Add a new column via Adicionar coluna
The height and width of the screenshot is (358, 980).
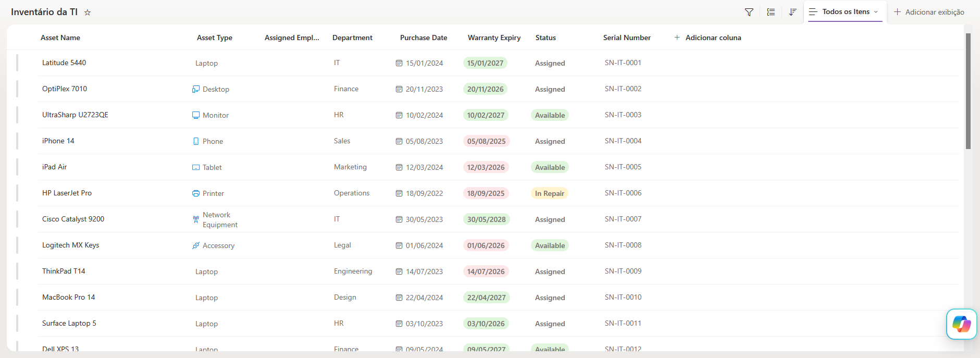pyautogui.click(x=708, y=38)
